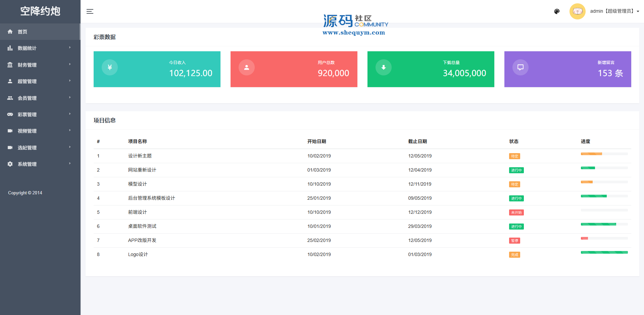Click the comment icon on 新增留言 card
The image size is (644, 315).
[521, 67]
